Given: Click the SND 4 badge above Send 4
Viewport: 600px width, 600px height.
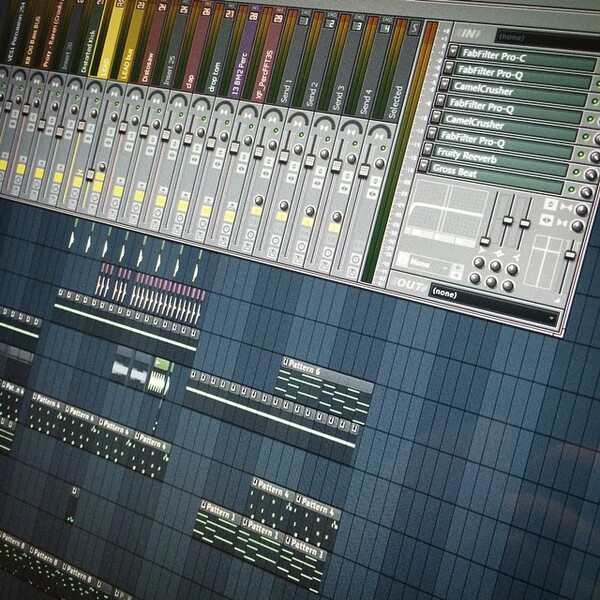Looking at the screenshot, I should click(x=385, y=26).
